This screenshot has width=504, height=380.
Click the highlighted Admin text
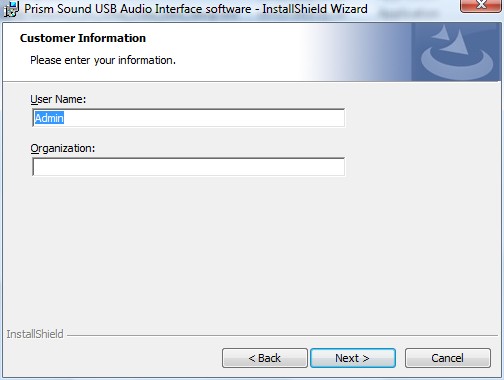tap(49, 118)
